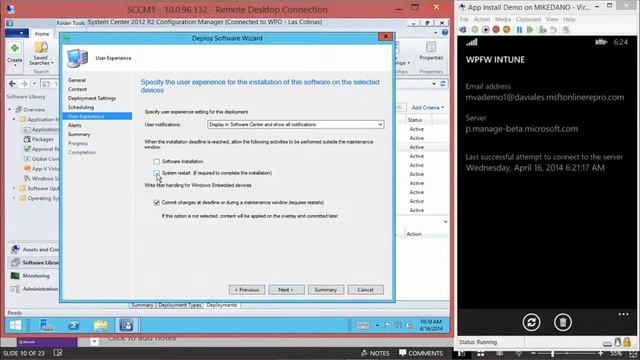Enable the System restart checkbox
640x360 pixels.
click(157, 173)
